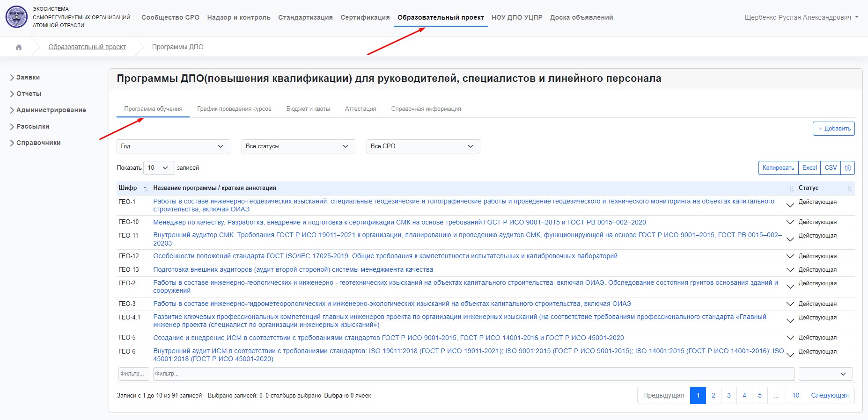Image resolution: width=868 pixels, height=420 pixels.
Task: Expand details chevron for ГЕО-13 row
Action: coord(790,270)
